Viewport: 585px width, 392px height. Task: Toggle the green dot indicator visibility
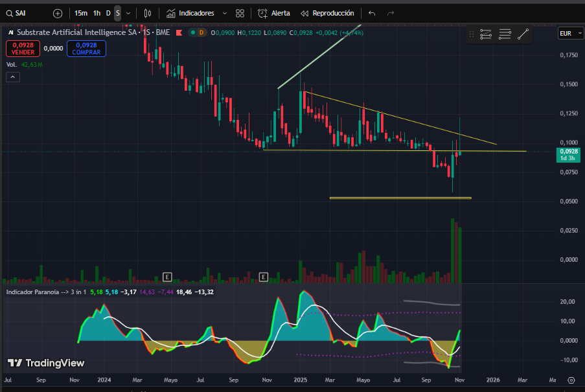194,32
